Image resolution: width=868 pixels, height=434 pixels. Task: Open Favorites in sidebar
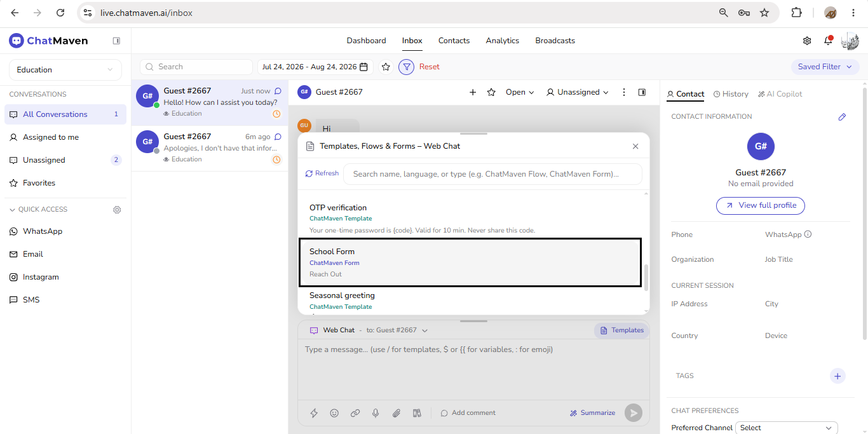coord(65,183)
